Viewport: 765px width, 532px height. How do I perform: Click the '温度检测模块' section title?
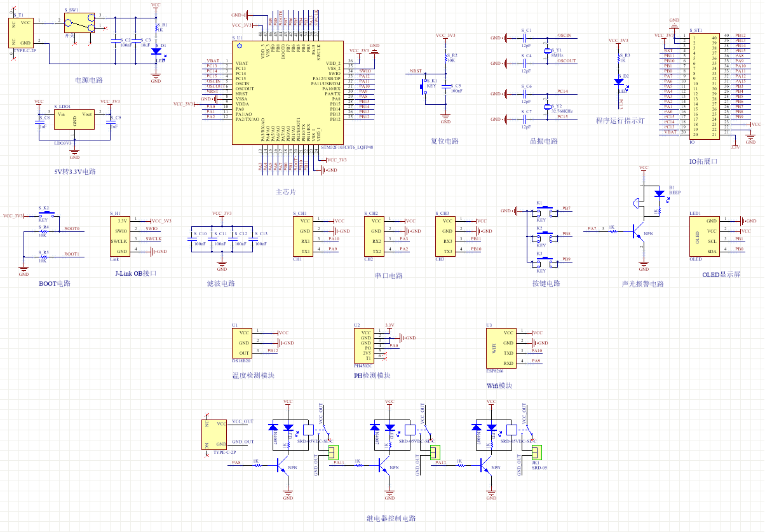[253, 375]
